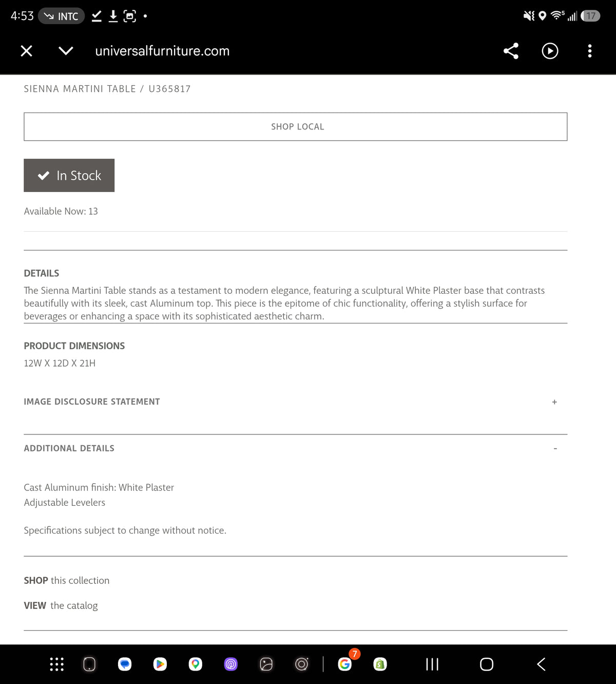This screenshot has height=684, width=616.
Task: Open the Messages app in taskbar
Action: 125,664
